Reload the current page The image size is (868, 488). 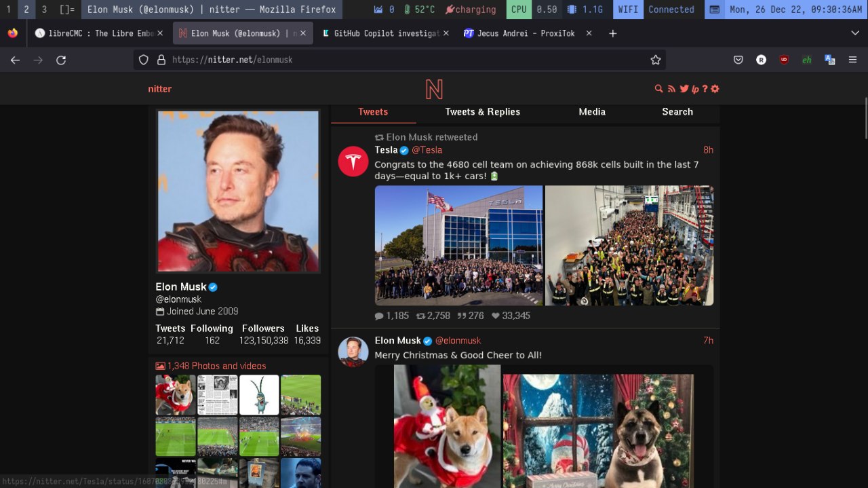[x=61, y=60]
